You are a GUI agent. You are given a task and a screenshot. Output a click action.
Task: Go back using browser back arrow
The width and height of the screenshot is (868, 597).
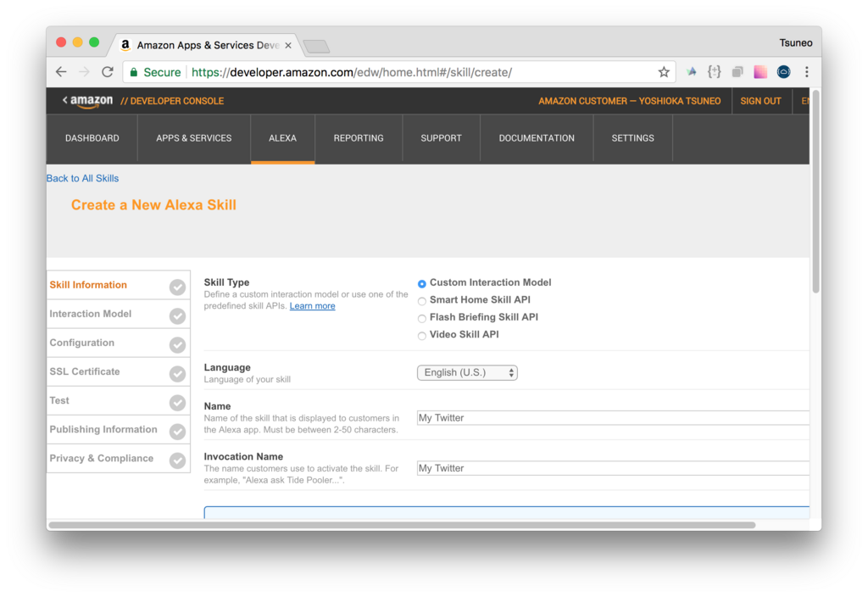coord(61,72)
